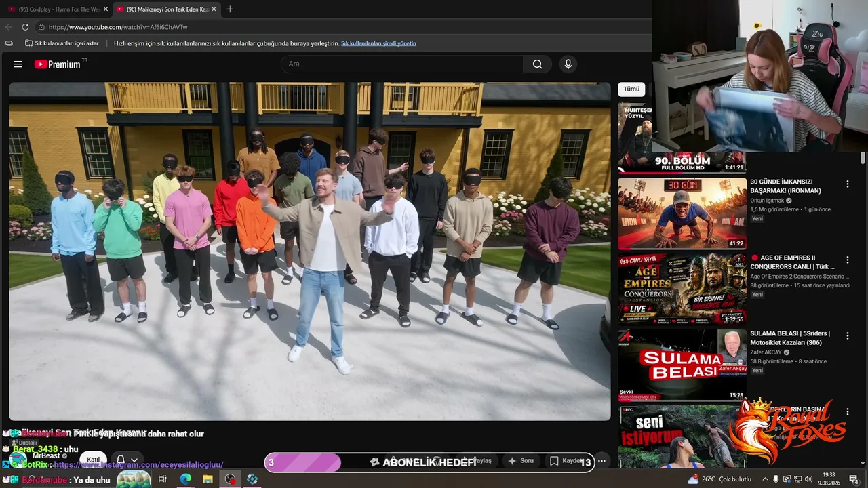The image size is (868, 488).
Task: Open 'AGE OF EMPIRES II CONQUERORS CANLI' title
Action: 792,262
